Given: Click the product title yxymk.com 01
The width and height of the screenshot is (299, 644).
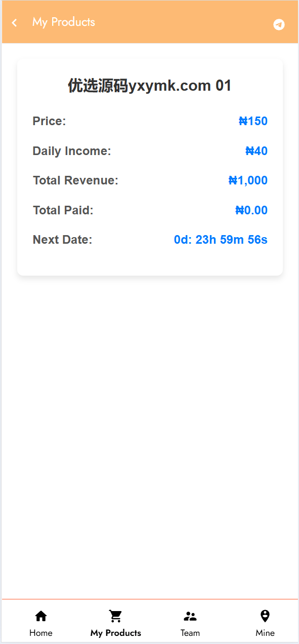Looking at the screenshot, I should (150, 86).
